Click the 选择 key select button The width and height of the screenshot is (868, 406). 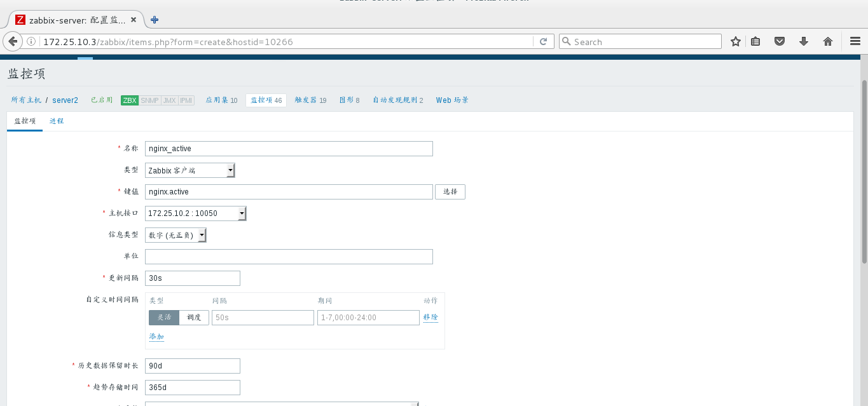(450, 192)
